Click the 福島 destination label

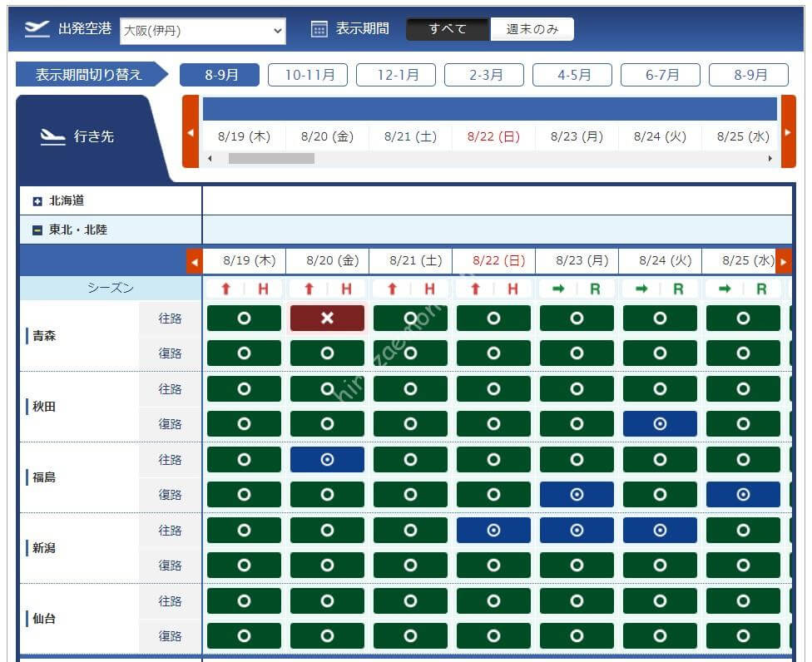pyautogui.click(x=44, y=477)
